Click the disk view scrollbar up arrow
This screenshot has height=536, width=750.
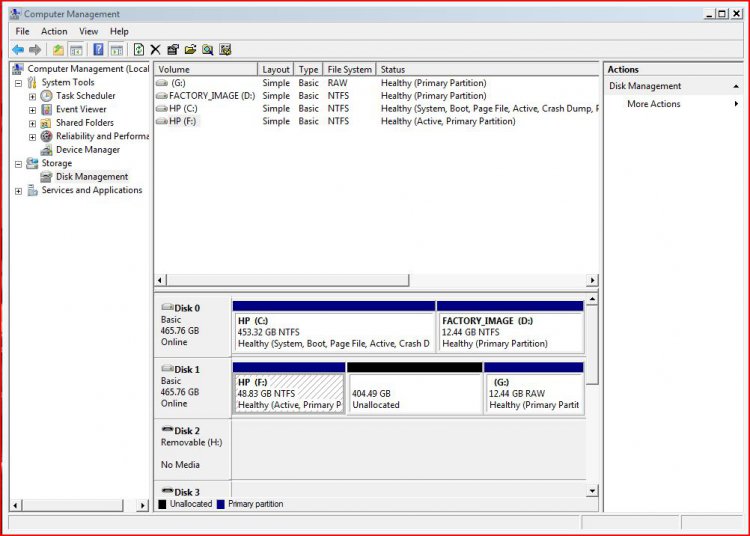tap(592, 299)
